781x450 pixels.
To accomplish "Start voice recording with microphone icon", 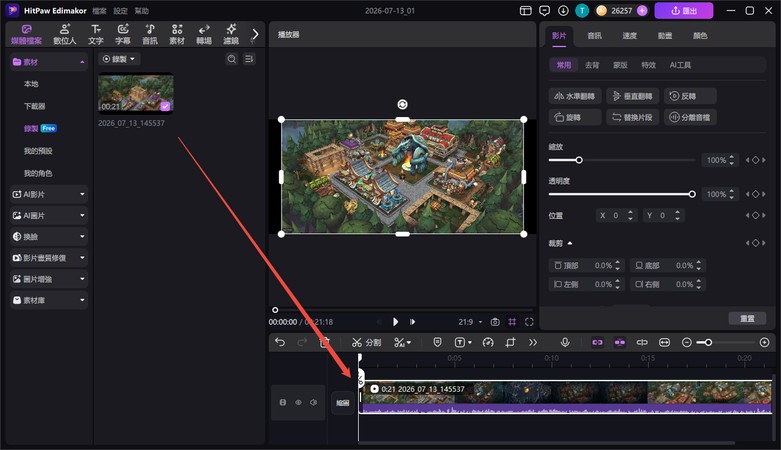I will 565,342.
